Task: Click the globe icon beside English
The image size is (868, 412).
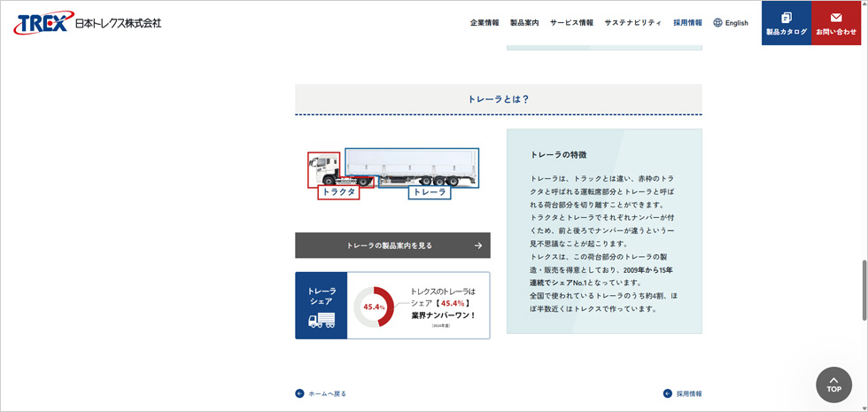Action: [717, 23]
